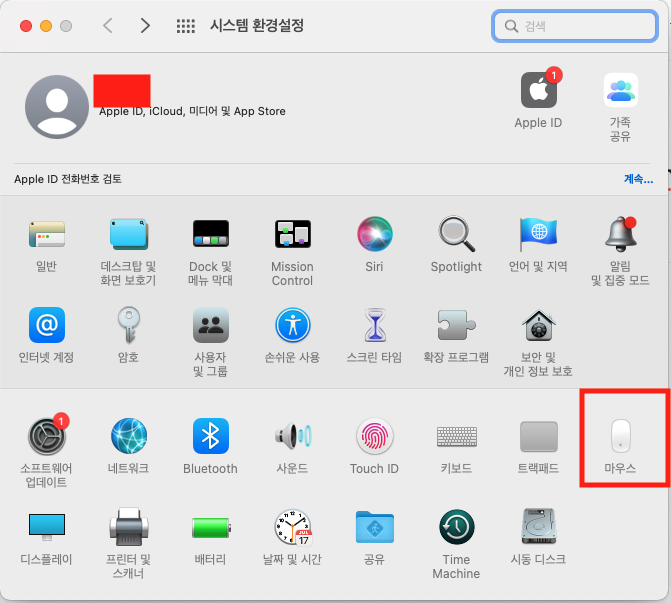The height and width of the screenshot is (603, 671).
Task: Click the 계속... link
Action: tap(638, 178)
